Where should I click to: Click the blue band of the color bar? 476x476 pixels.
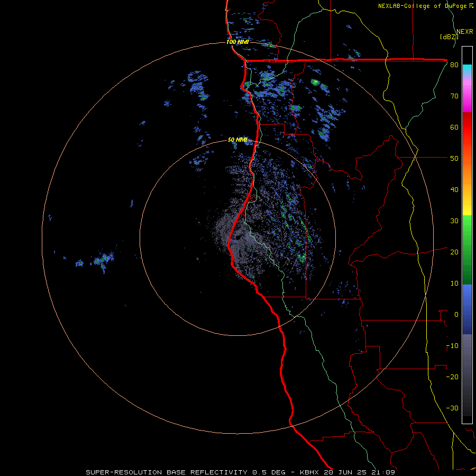pyautogui.click(x=467, y=309)
